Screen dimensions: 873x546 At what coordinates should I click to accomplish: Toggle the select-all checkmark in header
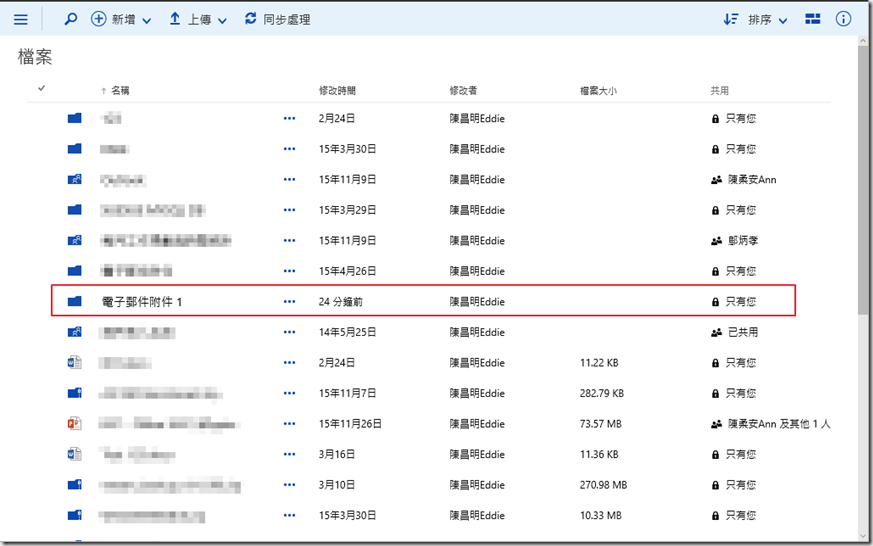pyautogui.click(x=41, y=89)
